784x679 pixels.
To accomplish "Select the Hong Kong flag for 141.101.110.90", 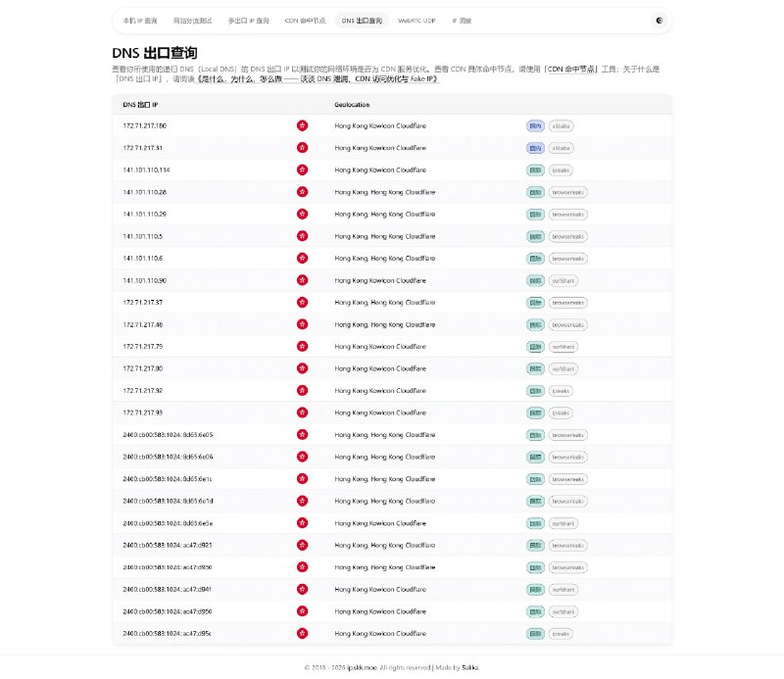I will (302, 280).
